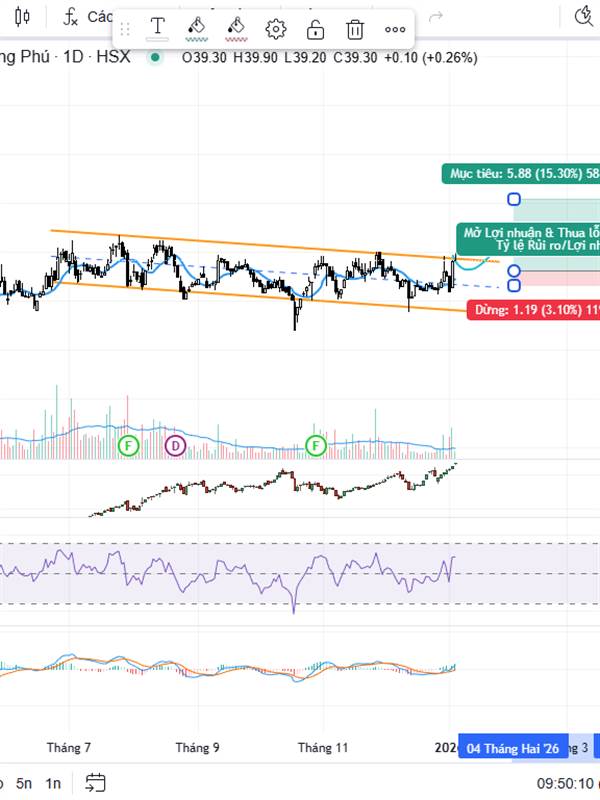Click the green market status dot
This screenshot has width=600, height=800.
click(155, 57)
